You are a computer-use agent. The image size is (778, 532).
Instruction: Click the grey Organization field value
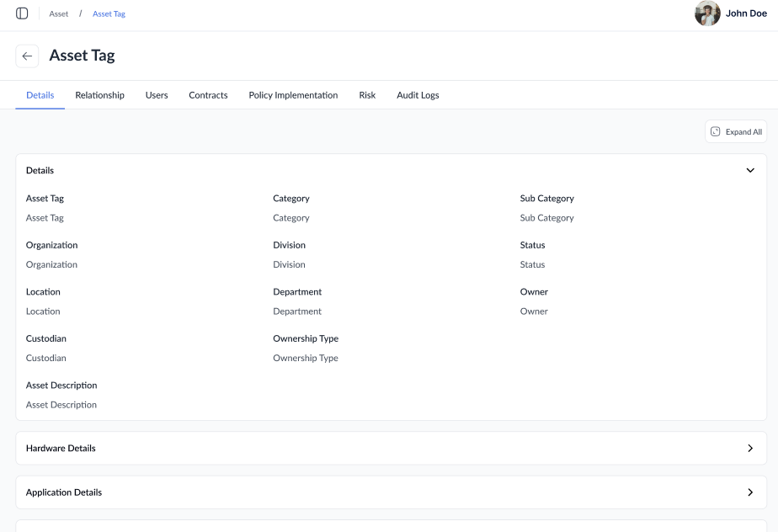pos(51,264)
